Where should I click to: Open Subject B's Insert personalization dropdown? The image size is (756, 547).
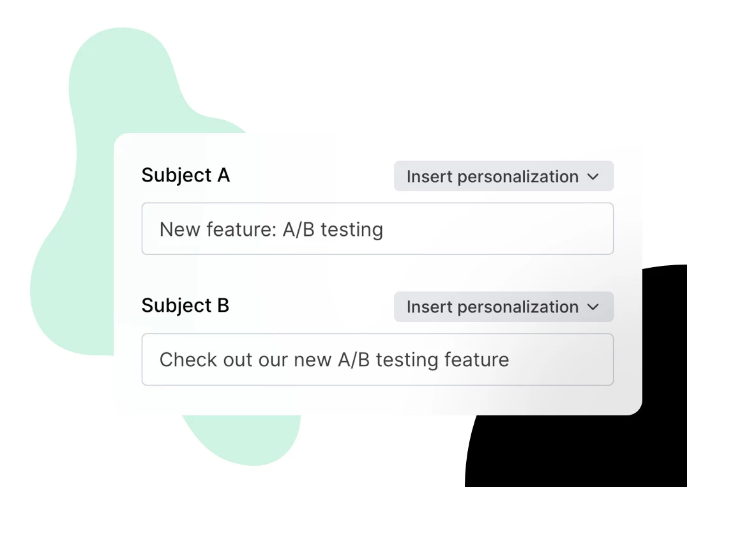coord(503,307)
